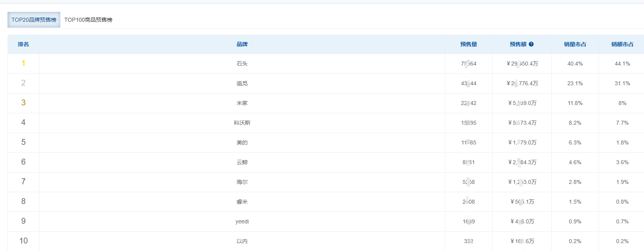Click rank number 2 in 追觅 row
This screenshot has height=251, width=644.
(x=23, y=83)
